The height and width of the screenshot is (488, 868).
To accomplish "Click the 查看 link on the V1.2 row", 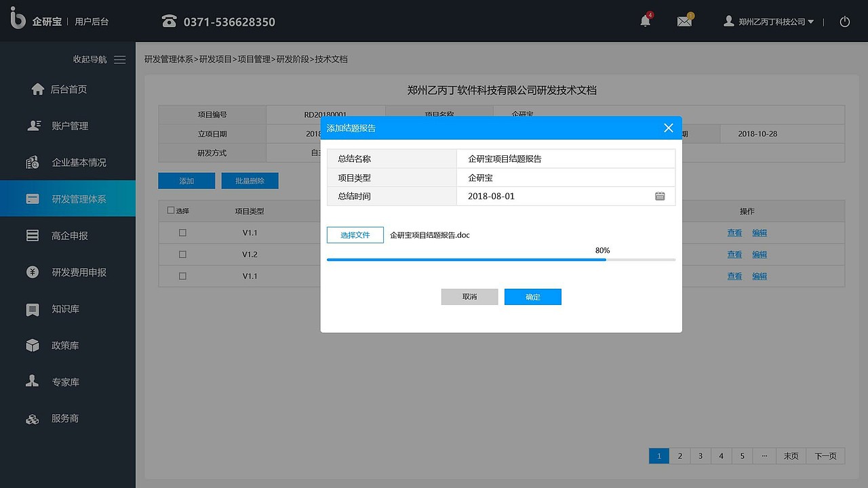I will [x=734, y=254].
